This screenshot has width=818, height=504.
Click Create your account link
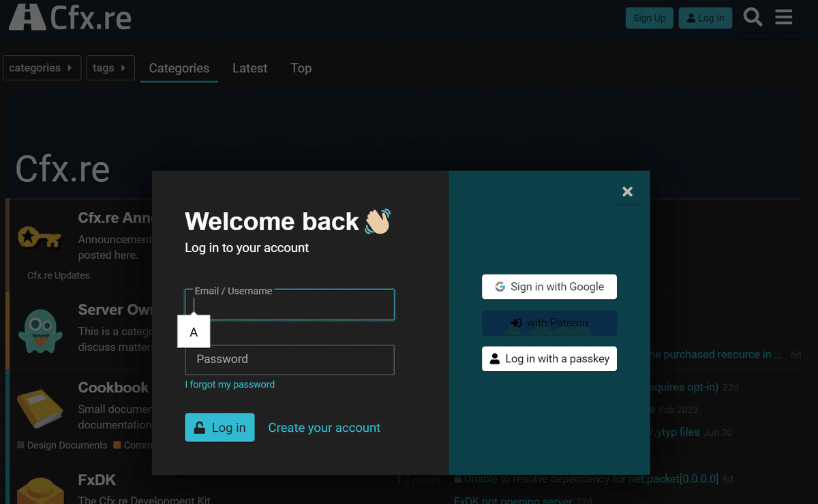(x=324, y=428)
